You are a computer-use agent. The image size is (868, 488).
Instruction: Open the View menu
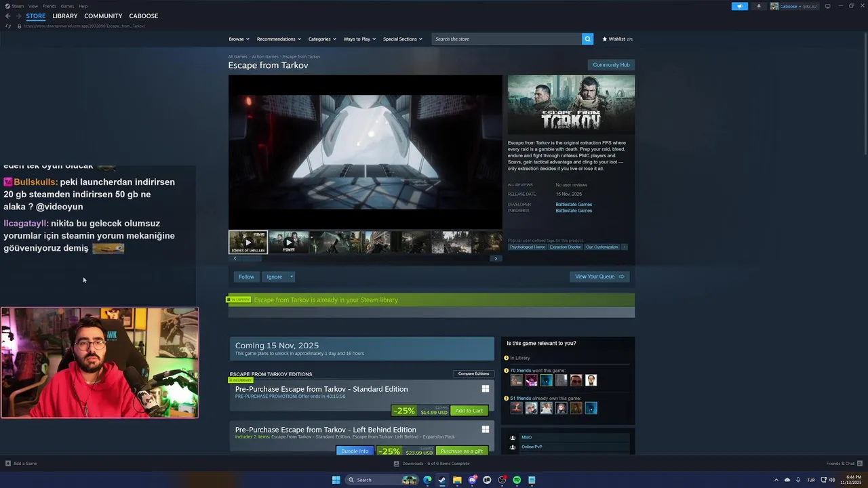(33, 6)
